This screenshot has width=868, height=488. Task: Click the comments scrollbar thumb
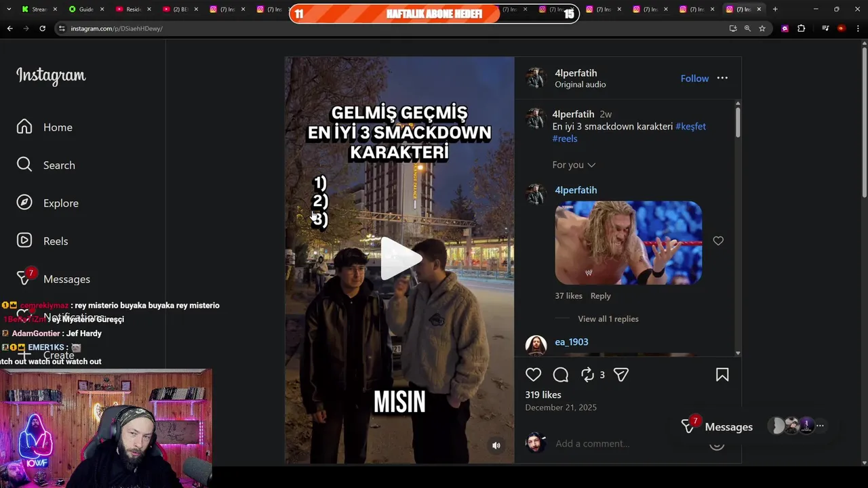tap(738, 123)
